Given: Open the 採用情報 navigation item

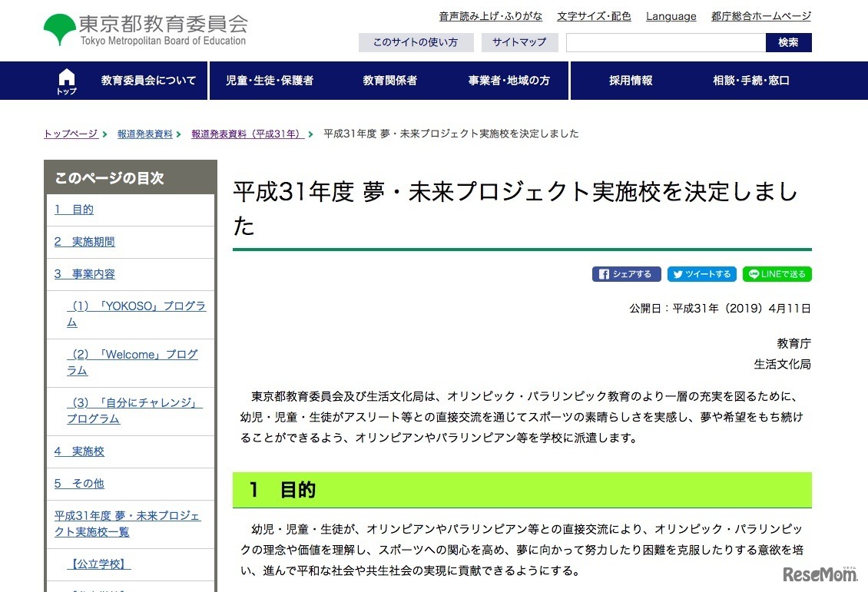Looking at the screenshot, I should tap(630, 80).
